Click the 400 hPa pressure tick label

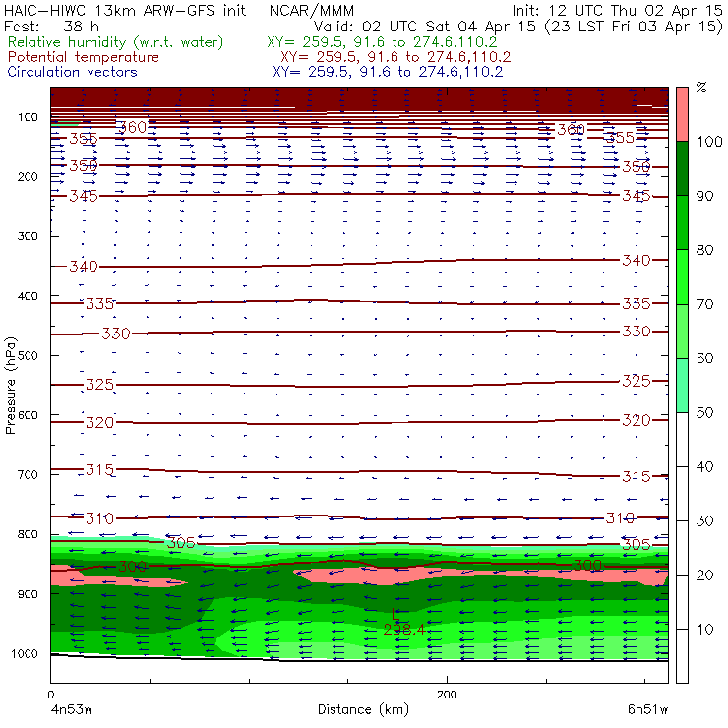(28, 296)
